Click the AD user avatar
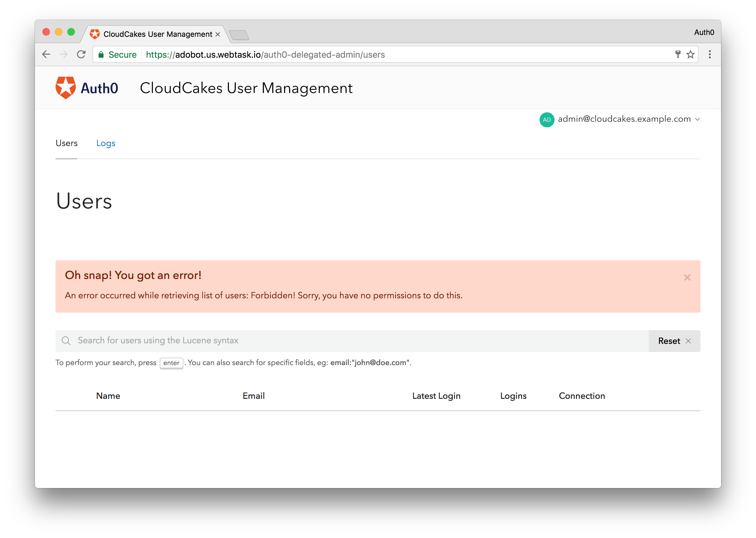This screenshot has width=756, height=538. [546, 120]
